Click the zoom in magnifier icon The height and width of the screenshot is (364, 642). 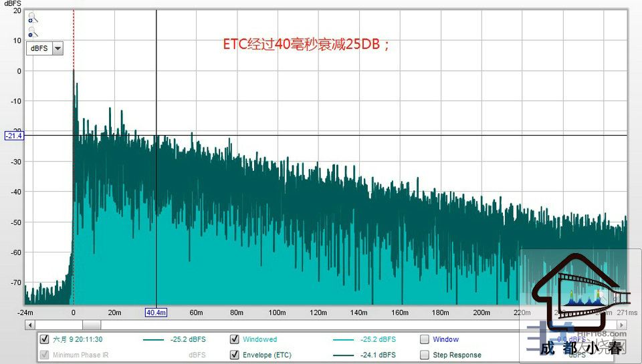pyautogui.click(x=32, y=19)
